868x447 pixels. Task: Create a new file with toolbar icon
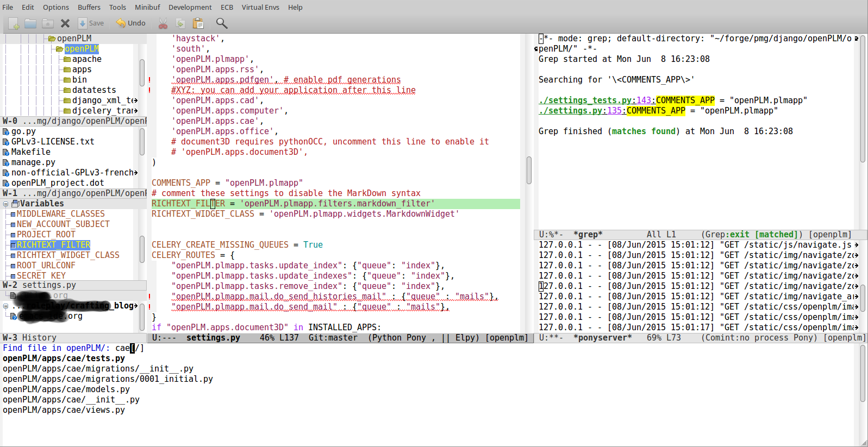[14, 23]
